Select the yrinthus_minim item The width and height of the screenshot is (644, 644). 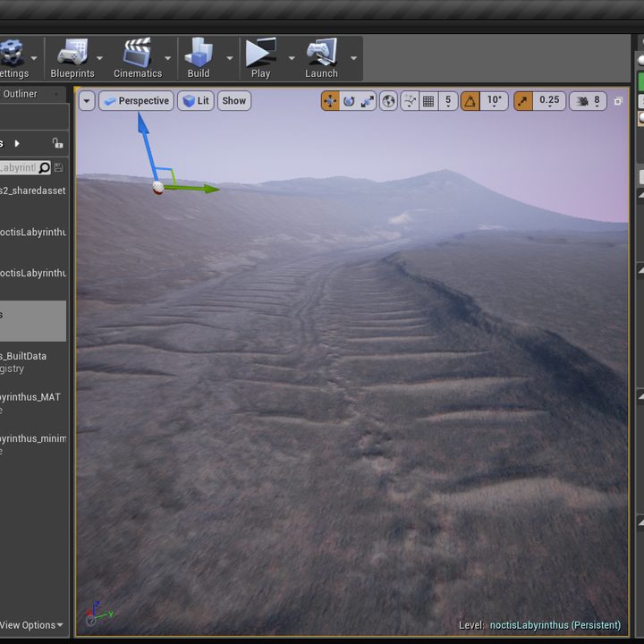click(x=33, y=444)
